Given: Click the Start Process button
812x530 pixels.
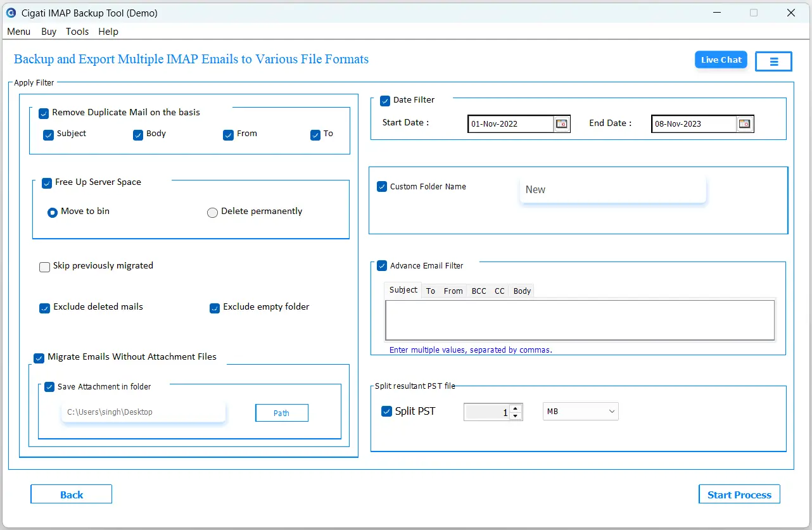Looking at the screenshot, I should (x=739, y=495).
